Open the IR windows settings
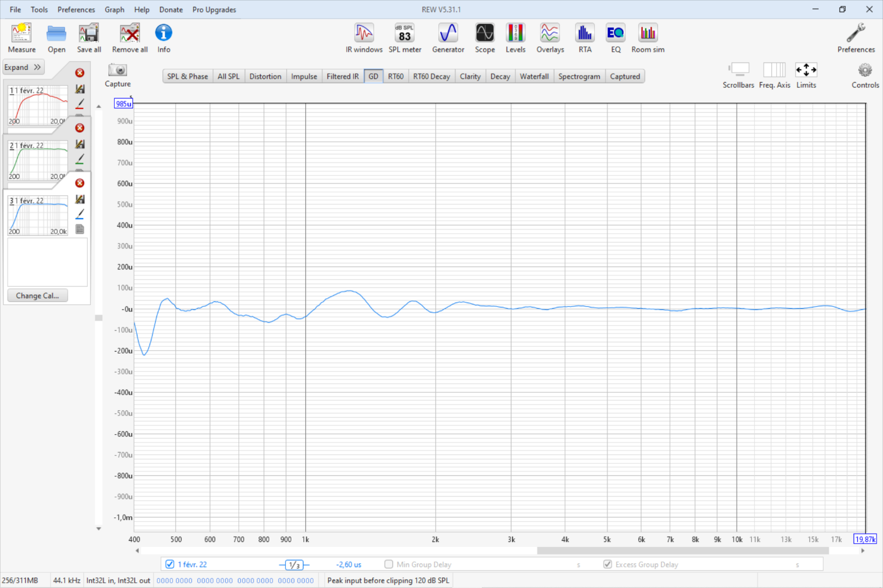Viewport: 883px width, 588px height. pyautogui.click(x=364, y=38)
